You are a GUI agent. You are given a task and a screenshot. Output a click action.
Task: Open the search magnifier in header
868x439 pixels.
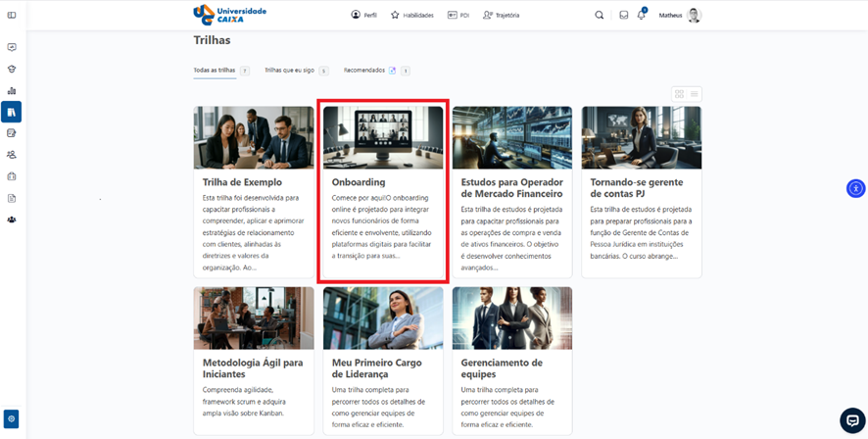pyautogui.click(x=600, y=16)
